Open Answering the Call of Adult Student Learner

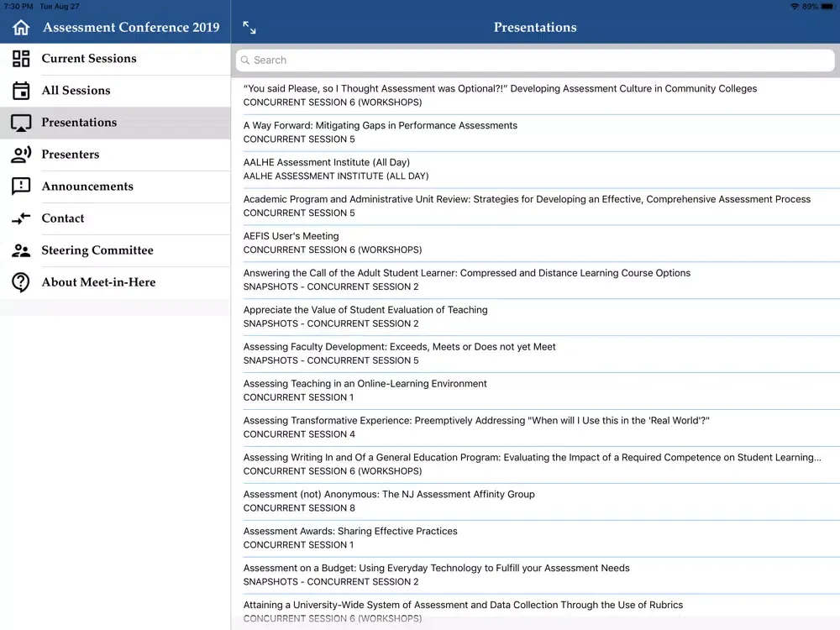click(x=536, y=281)
